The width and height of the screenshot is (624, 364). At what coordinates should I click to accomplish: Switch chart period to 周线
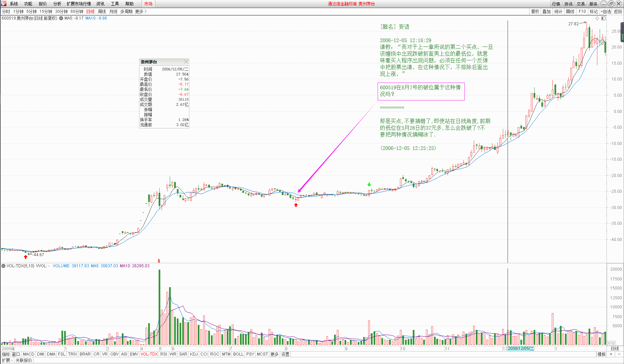(102, 11)
